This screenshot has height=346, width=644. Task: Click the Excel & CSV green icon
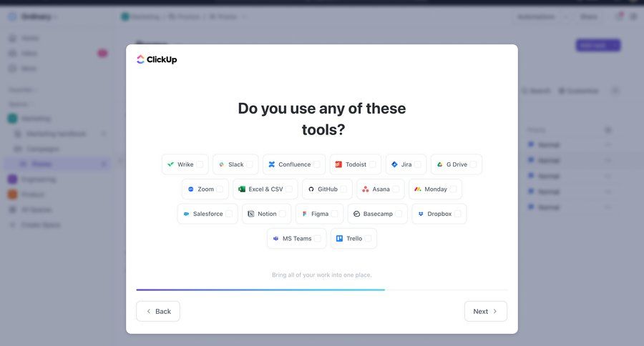click(242, 189)
